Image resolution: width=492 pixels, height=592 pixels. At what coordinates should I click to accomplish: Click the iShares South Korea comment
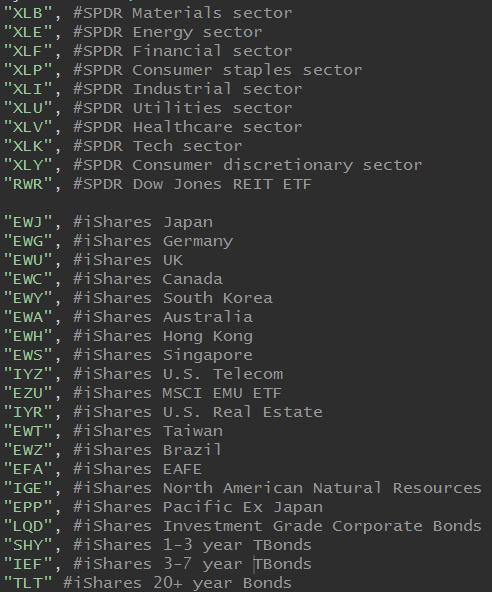(173, 298)
